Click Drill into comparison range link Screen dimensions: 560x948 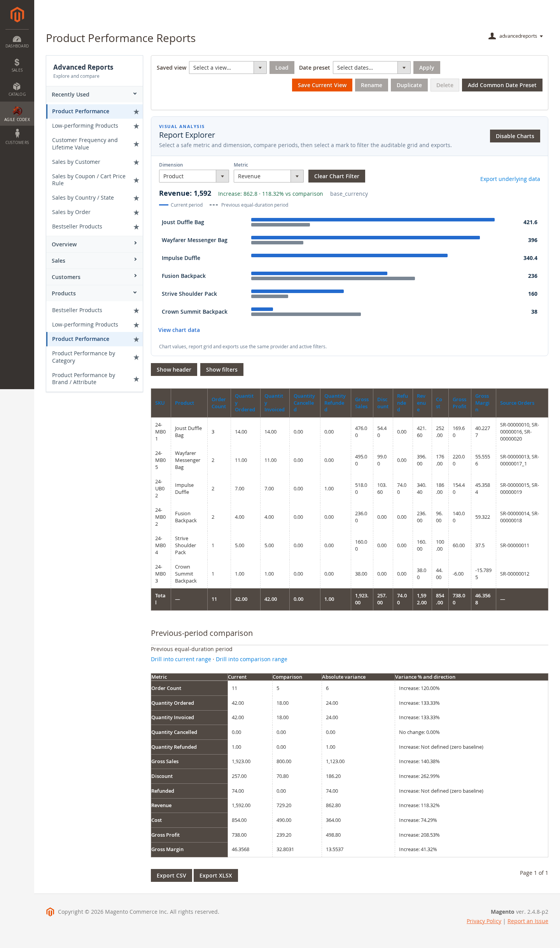click(252, 659)
